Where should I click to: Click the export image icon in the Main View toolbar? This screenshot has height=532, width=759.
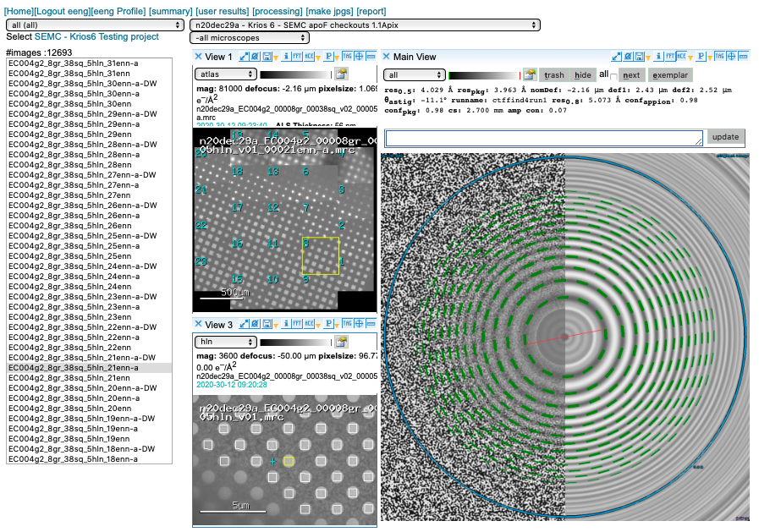point(530,74)
